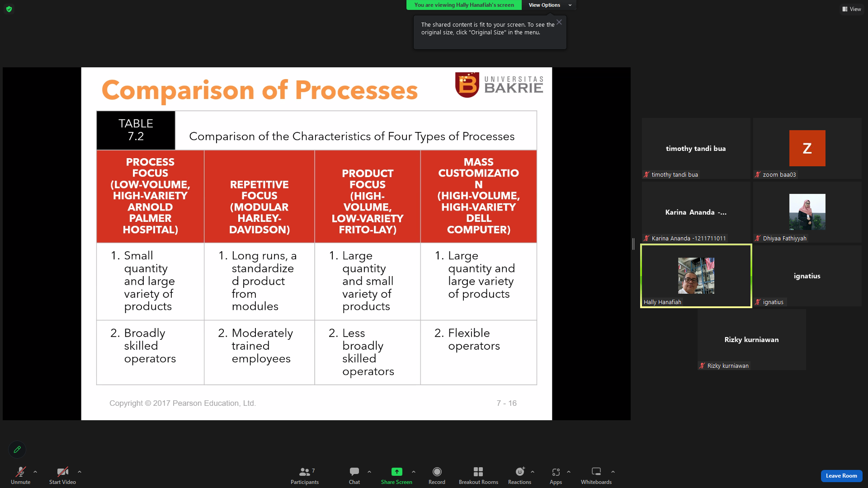Click the Pearson copyright footer text

183,403
